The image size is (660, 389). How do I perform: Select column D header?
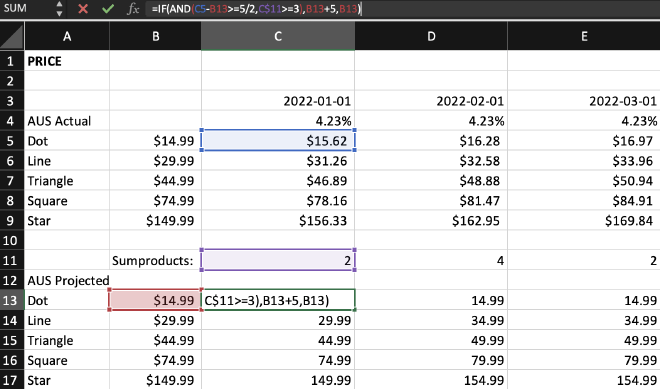pyautogui.click(x=431, y=37)
